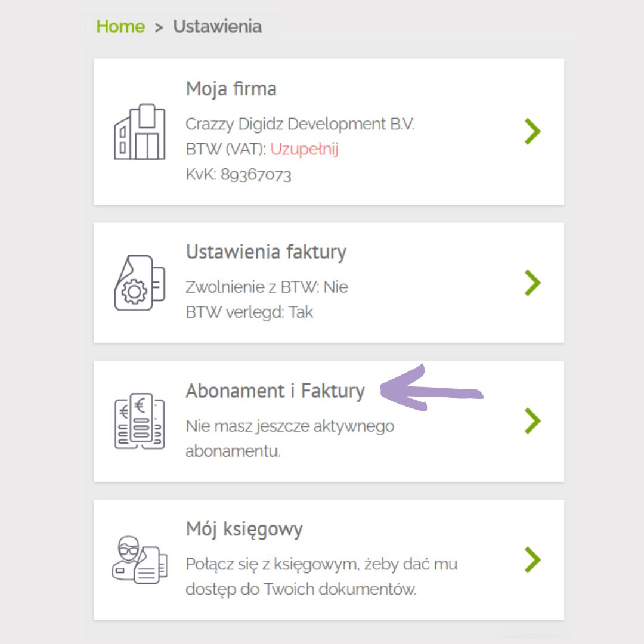Open Abonament i Faktury via green chevron
Screen dimensions: 644x644
point(532,421)
